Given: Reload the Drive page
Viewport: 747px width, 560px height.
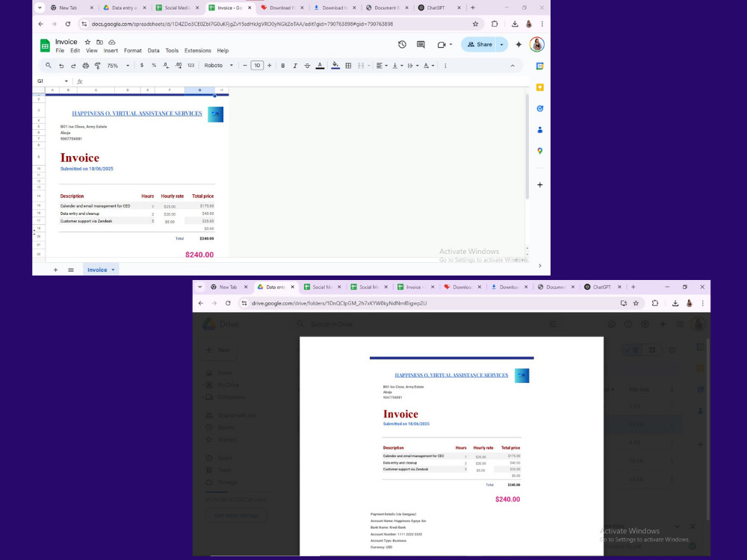Looking at the screenshot, I should click(228, 303).
